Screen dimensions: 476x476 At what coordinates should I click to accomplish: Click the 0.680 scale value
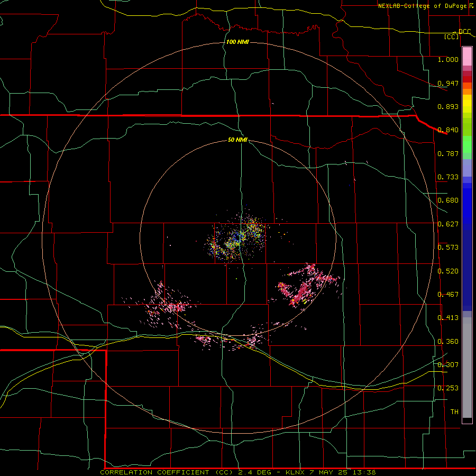[x=448, y=200]
